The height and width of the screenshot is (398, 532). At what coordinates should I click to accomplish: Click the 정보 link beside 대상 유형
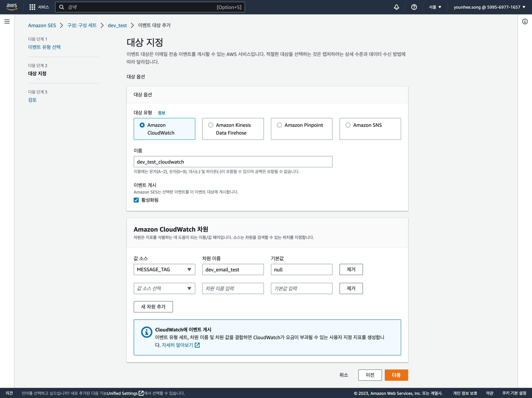click(x=161, y=113)
